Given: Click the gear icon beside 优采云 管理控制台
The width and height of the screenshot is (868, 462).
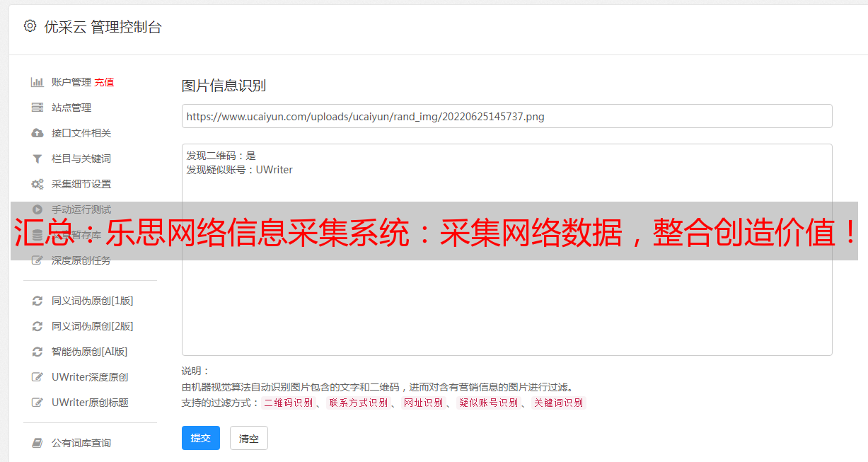Looking at the screenshot, I should pos(30,26).
